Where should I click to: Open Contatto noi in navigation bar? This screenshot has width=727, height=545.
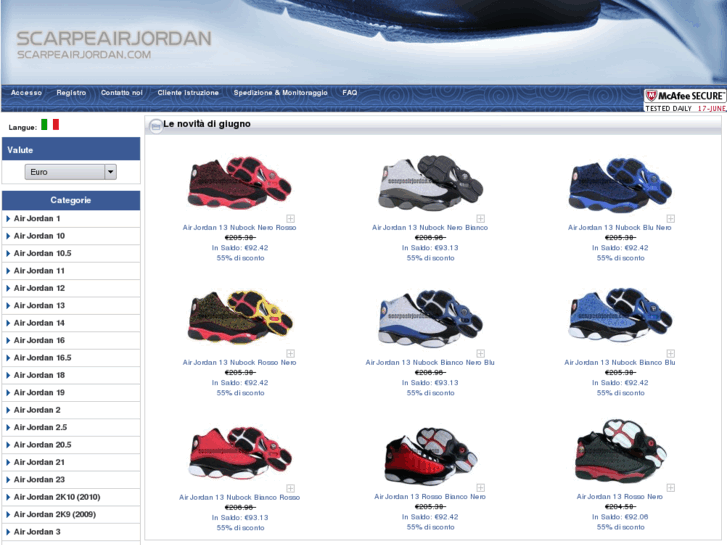pos(121,93)
